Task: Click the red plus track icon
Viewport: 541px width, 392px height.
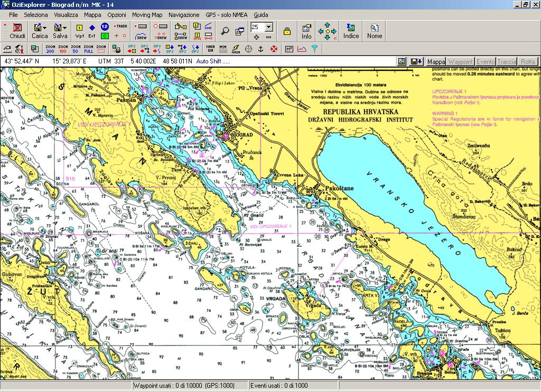Action: pos(116,35)
